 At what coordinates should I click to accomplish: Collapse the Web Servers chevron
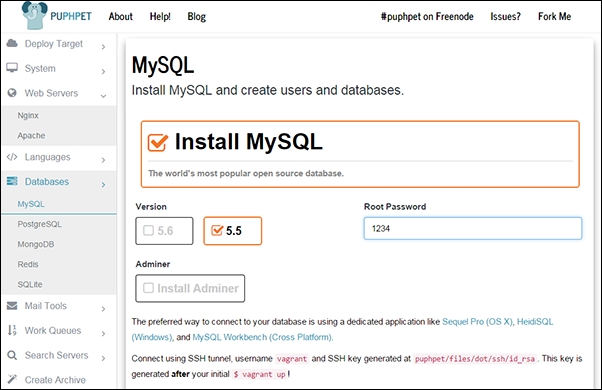103,96
